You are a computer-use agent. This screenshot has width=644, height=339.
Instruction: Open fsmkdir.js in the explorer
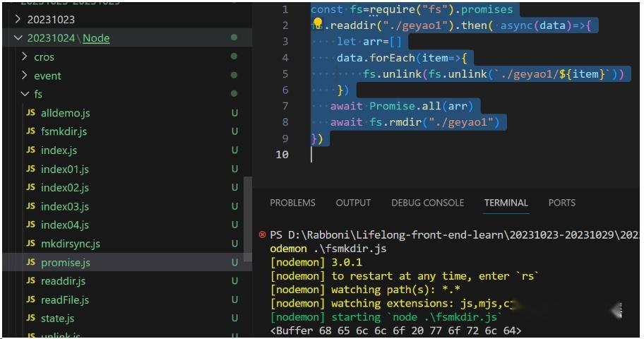click(64, 131)
